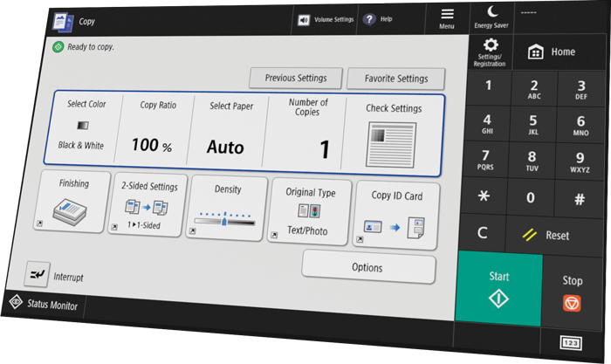Open the Options menu button

tap(367, 267)
